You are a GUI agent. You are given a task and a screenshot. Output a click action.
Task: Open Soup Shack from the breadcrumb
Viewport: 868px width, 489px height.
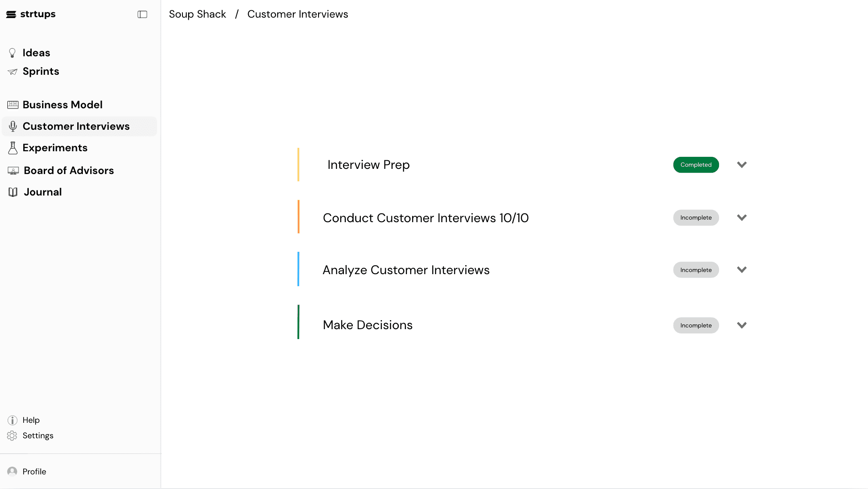pos(197,14)
